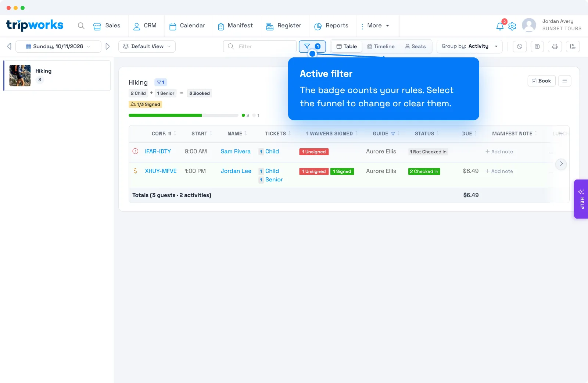Click the dollar icon on XHUY-MFVE row
588x383 pixels.
coord(135,171)
